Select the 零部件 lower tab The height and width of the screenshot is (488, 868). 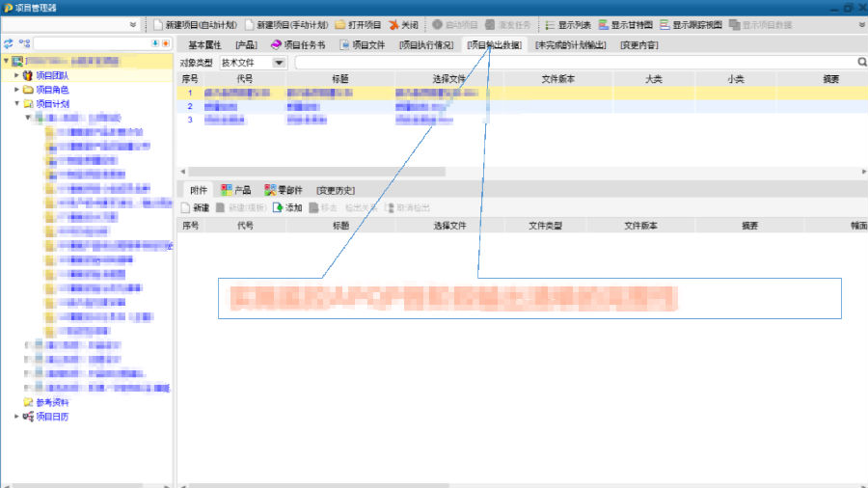[x=284, y=190]
